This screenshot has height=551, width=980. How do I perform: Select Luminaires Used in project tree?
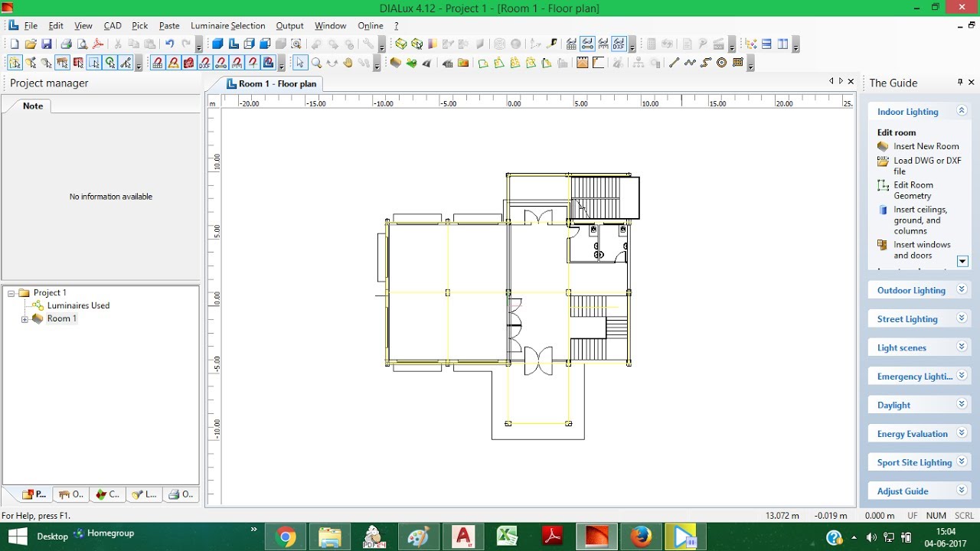[x=78, y=305]
